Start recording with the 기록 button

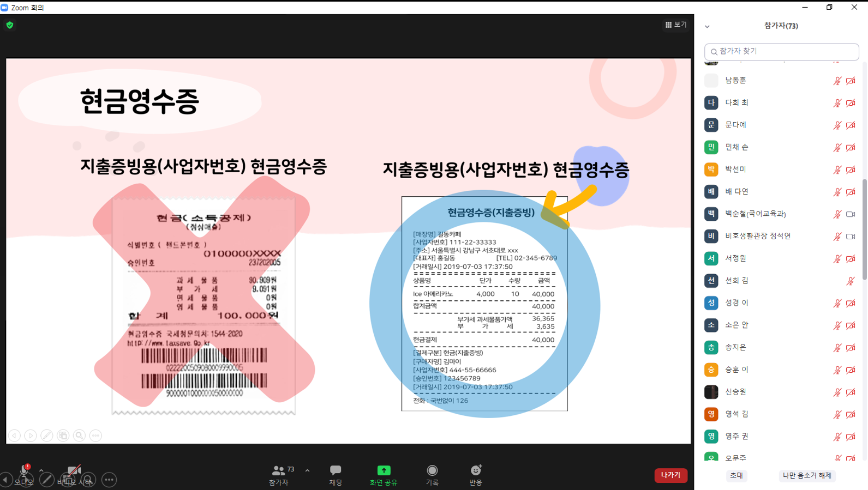click(x=432, y=475)
